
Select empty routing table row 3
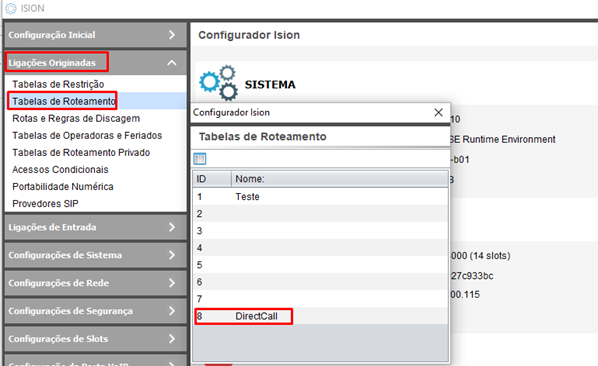(320, 231)
